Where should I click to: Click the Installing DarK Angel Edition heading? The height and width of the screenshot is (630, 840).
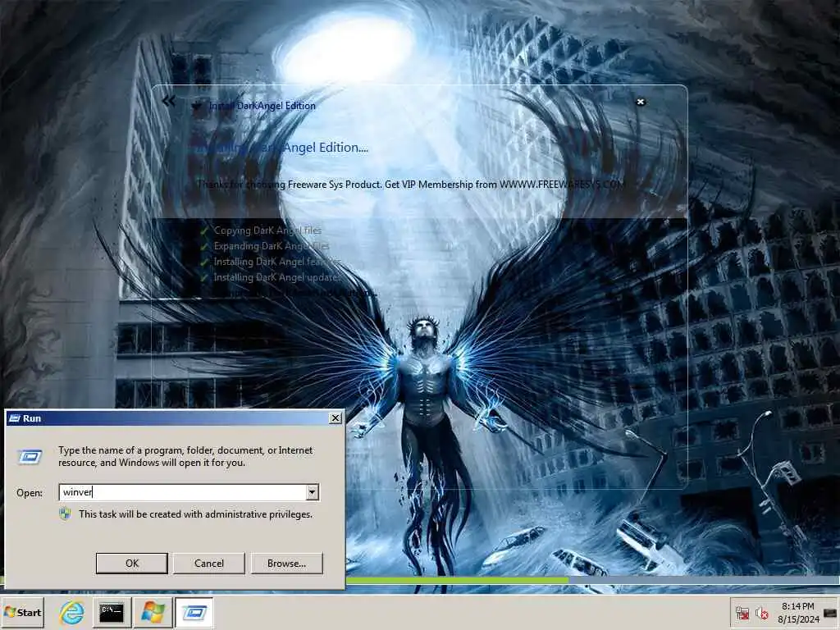281,148
